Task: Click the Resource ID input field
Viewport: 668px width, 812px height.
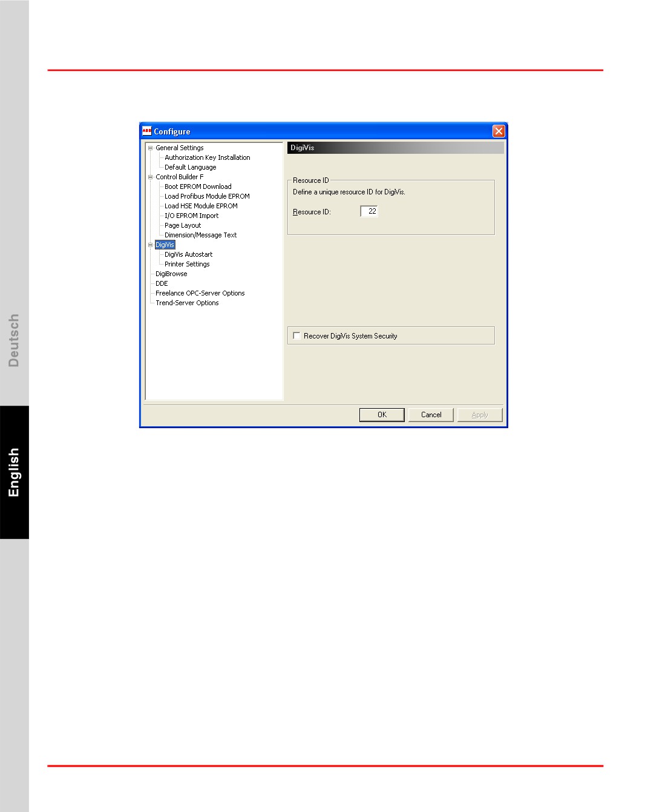Action: [369, 211]
